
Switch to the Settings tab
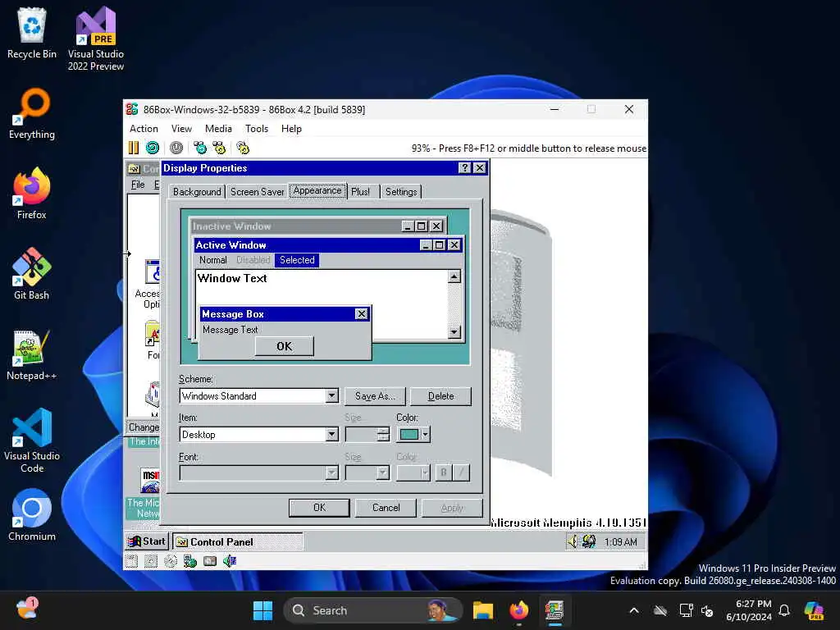coord(401,192)
